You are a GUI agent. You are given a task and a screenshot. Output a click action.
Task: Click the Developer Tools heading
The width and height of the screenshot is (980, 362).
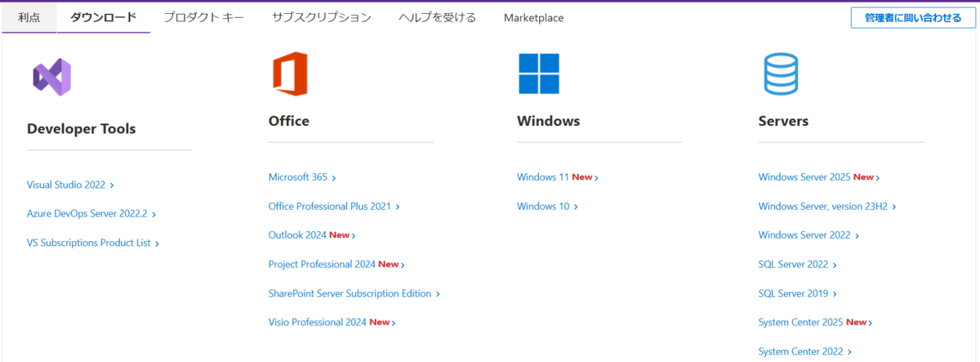coord(82,129)
